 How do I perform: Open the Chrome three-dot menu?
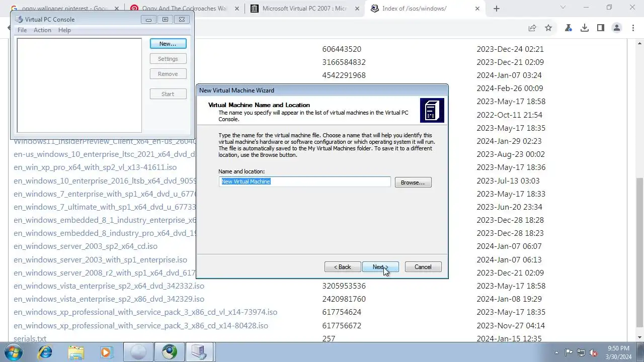click(x=632, y=28)
